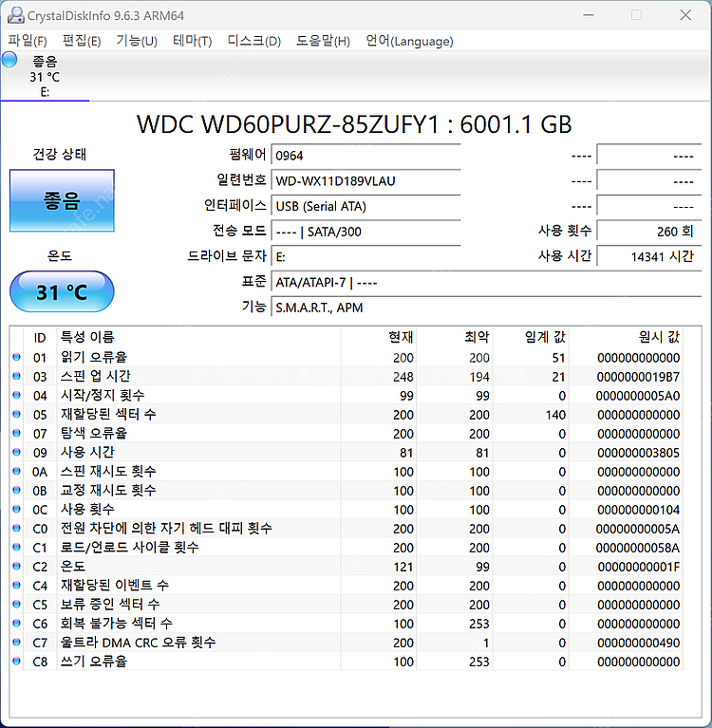This screenshot has height=728, width=712.
Task: Select raw value 000000000490
Action: pyautogui.click(x=638, y=643)
